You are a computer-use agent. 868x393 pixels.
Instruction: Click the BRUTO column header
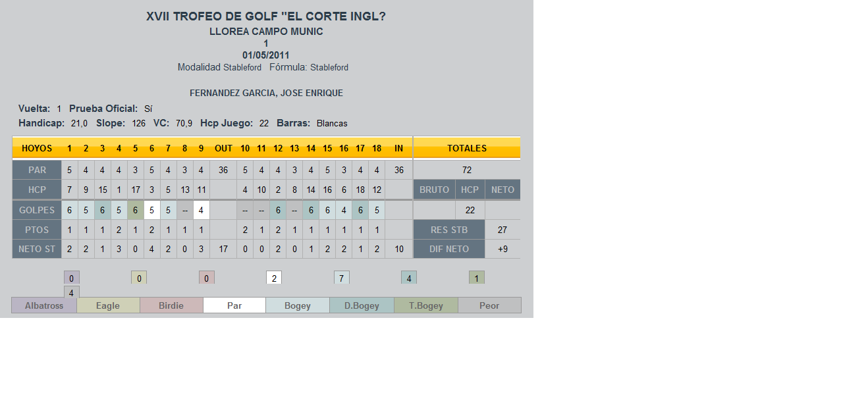point(434,190)
